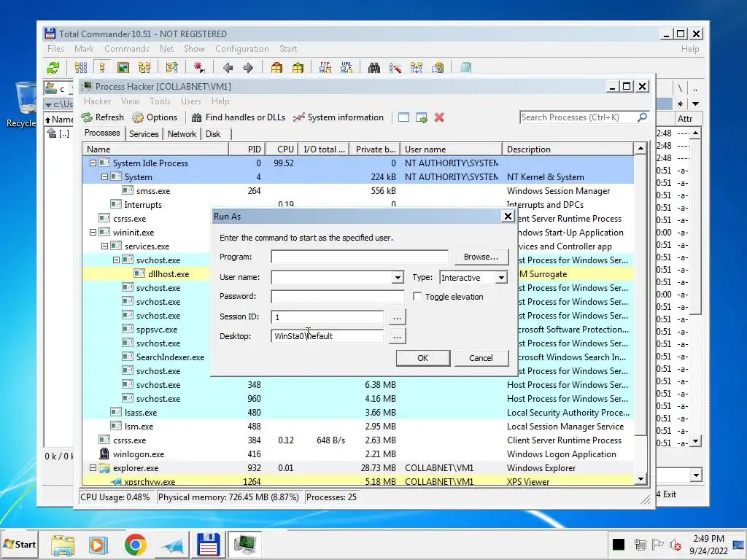Open Chrome from the taskbar

point(135,545)
